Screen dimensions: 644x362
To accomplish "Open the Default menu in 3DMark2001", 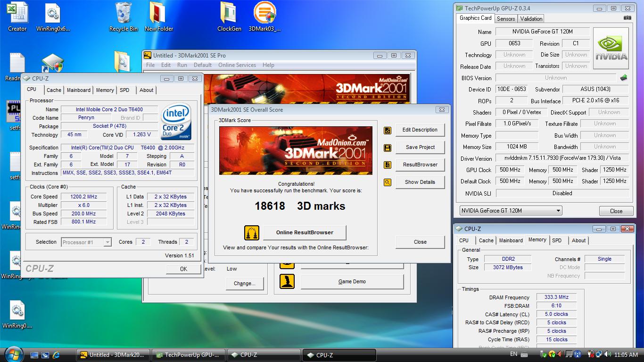I will (203, 65).
